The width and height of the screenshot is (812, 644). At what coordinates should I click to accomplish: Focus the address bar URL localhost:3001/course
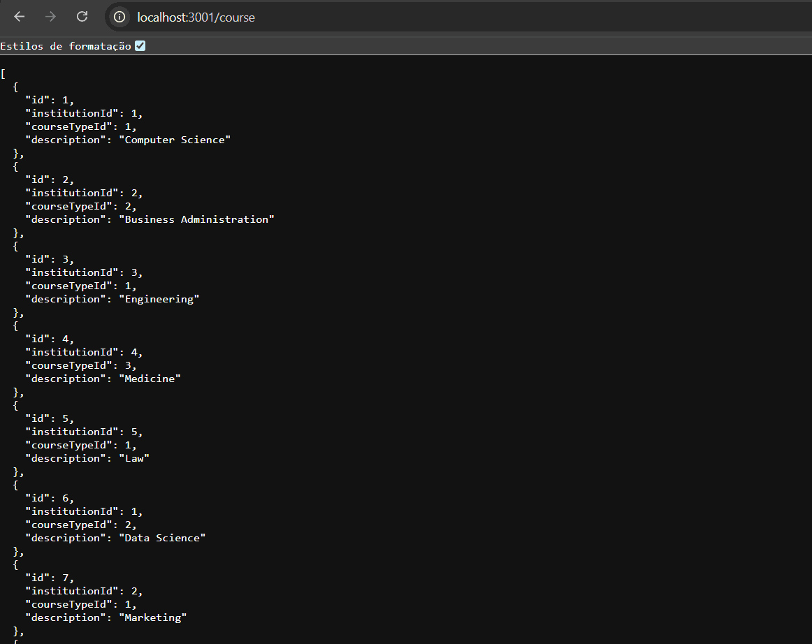[196, 17]
